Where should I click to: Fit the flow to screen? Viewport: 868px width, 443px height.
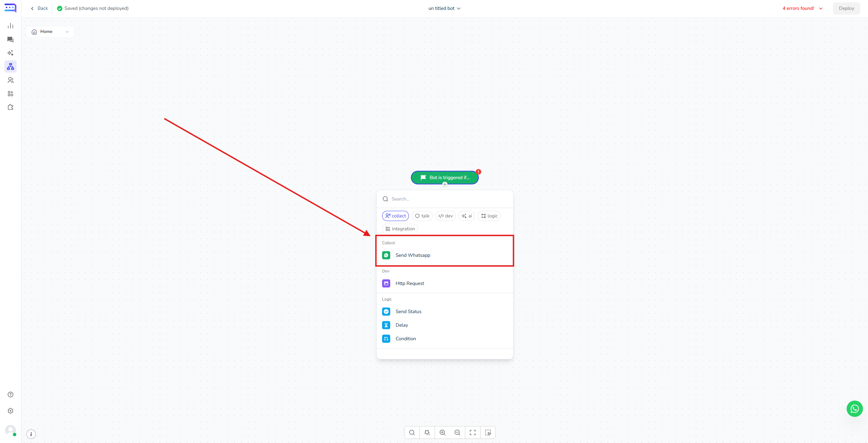(473, 432)
